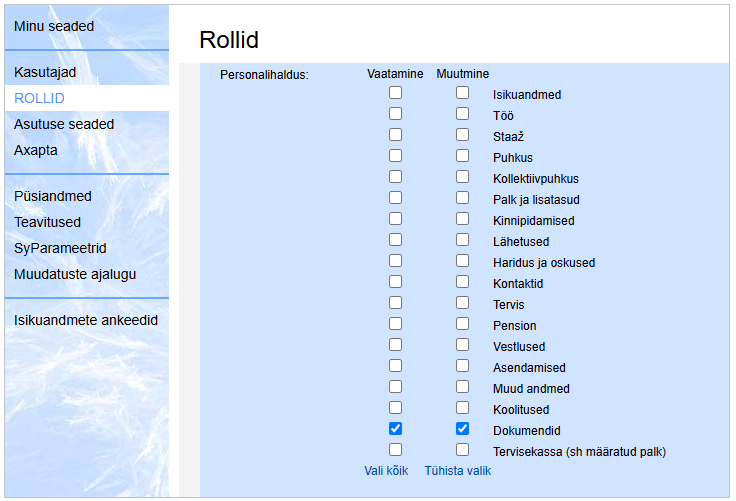Uncheck Vaatamine checkbox for Dokumendid
This screenshot has width=736, height=501.
tap(396, 429)
